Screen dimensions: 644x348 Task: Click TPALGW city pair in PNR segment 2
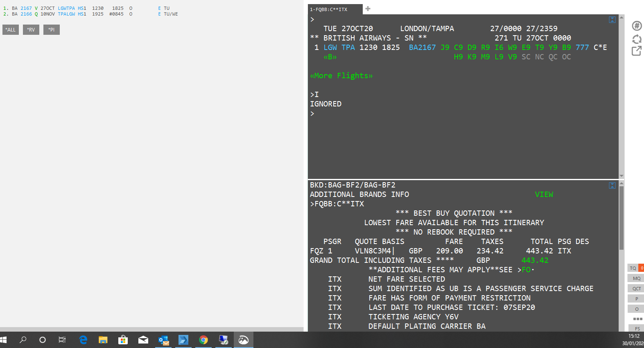pyautogui.click(x=66, y=14)
